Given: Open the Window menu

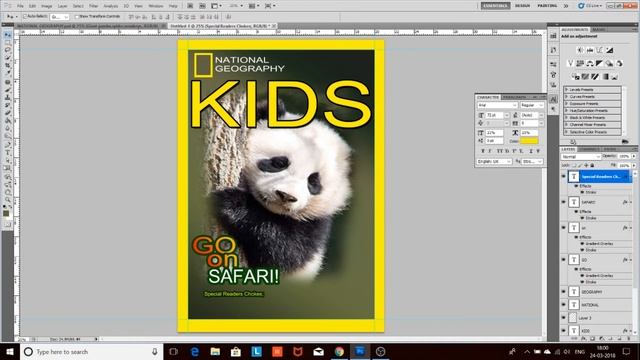Looking at the screenshot, I should (x=156, y=6).
